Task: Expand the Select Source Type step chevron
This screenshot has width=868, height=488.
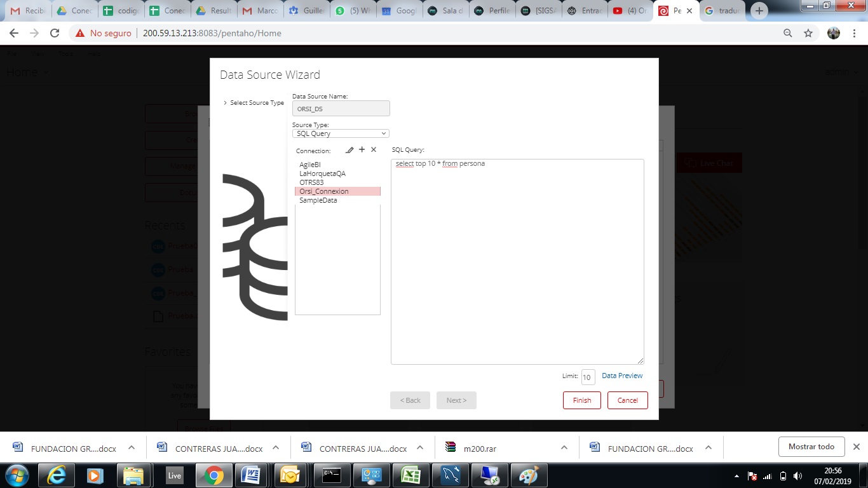Action: click(225, 103)
